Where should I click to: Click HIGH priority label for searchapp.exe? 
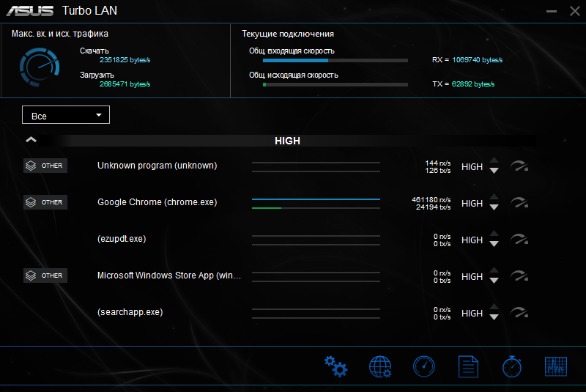point(472,313)
